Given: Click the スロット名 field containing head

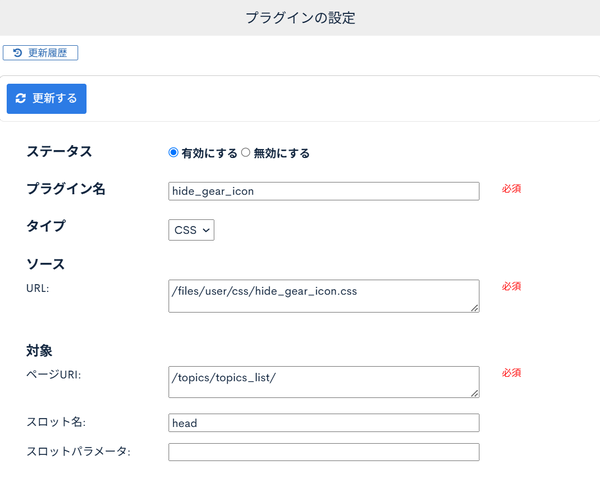Looking at the screenshot, I should point(324,423).
